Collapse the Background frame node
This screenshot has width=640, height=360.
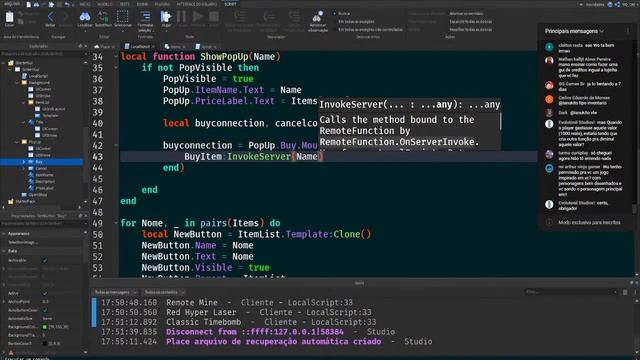click(17, 82)
